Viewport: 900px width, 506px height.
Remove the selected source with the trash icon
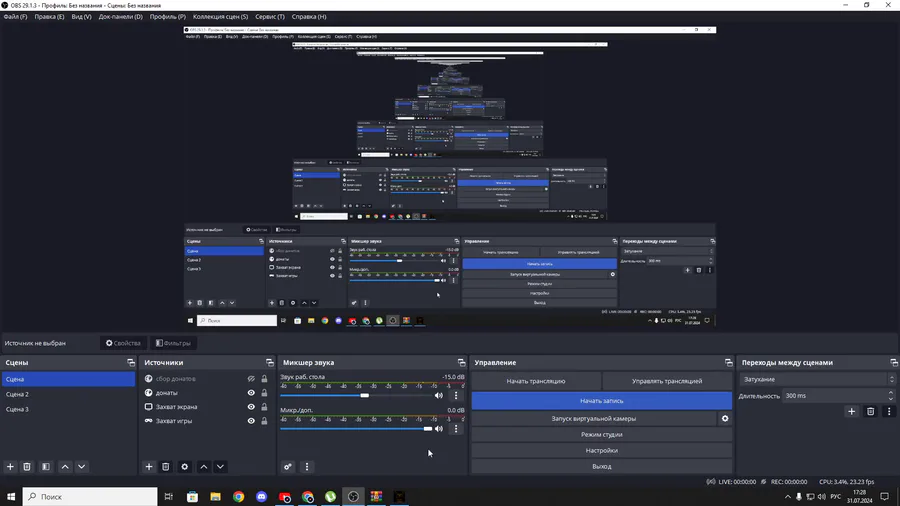click(x=165, y=467)
